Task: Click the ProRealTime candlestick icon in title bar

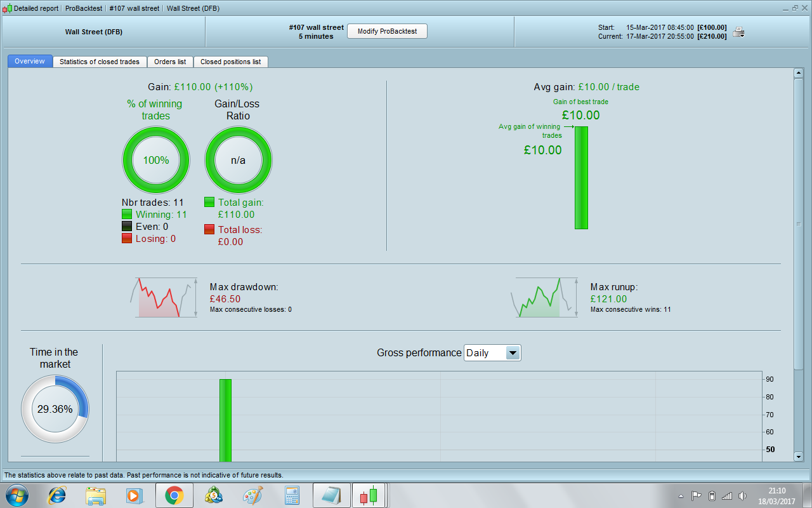Action: pos(7,9)
